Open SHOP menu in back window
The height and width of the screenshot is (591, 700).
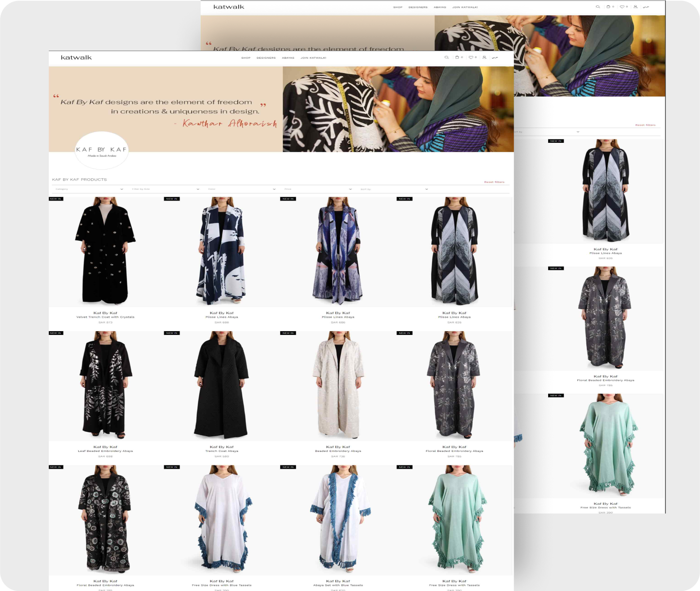point(398,7)
